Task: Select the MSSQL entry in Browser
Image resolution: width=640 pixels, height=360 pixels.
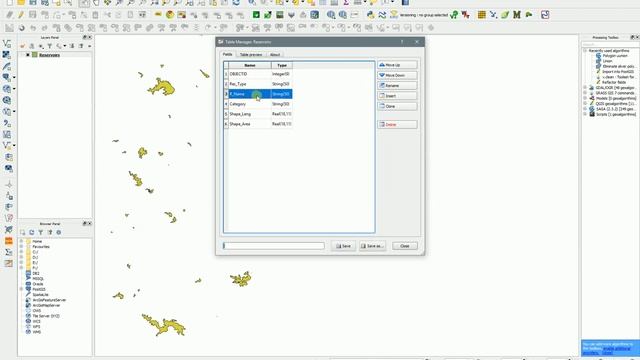Action: coord(38,279)
